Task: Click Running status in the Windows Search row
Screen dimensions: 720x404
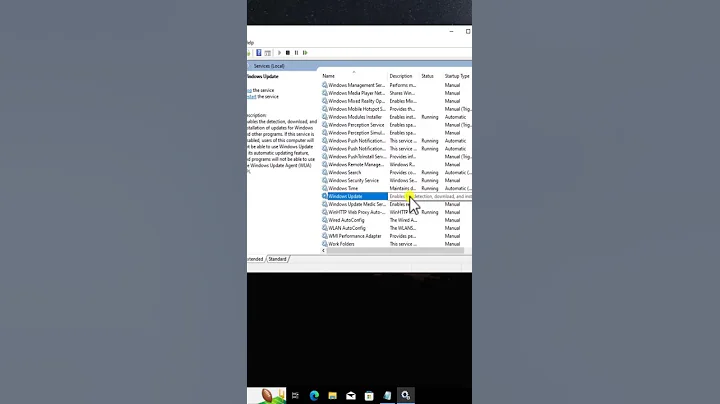Action: click(430, 173)
